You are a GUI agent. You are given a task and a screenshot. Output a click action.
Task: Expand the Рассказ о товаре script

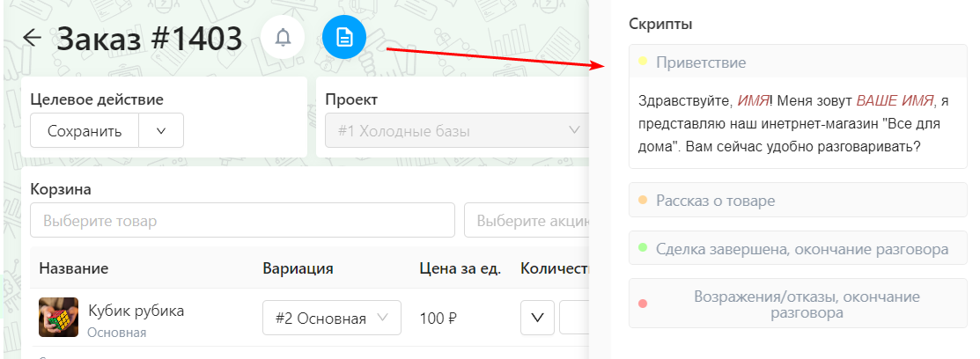click(798, 201)
